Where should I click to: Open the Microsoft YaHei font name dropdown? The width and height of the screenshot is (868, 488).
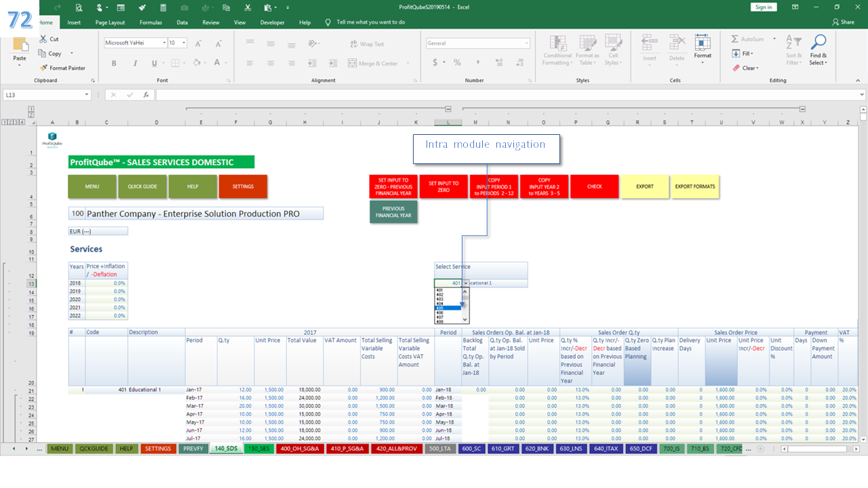164,43
